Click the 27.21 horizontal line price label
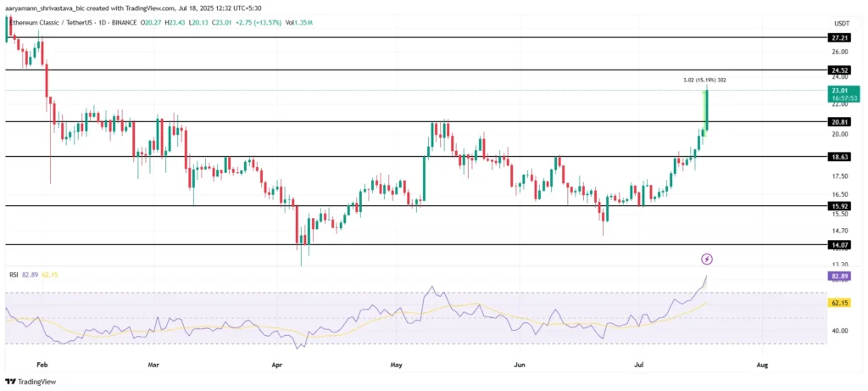Screen dimensions: 868x391 tap(838, 38)
